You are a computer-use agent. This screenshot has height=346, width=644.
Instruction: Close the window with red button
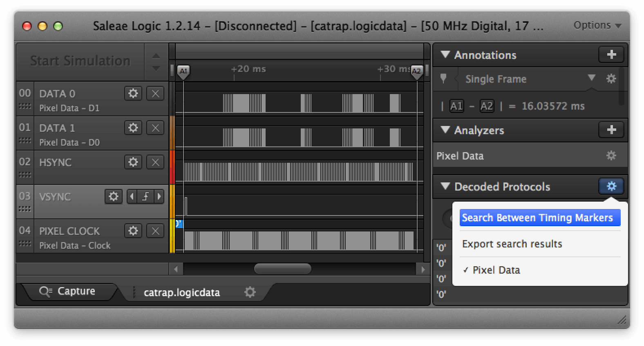[x=27, y=26]
